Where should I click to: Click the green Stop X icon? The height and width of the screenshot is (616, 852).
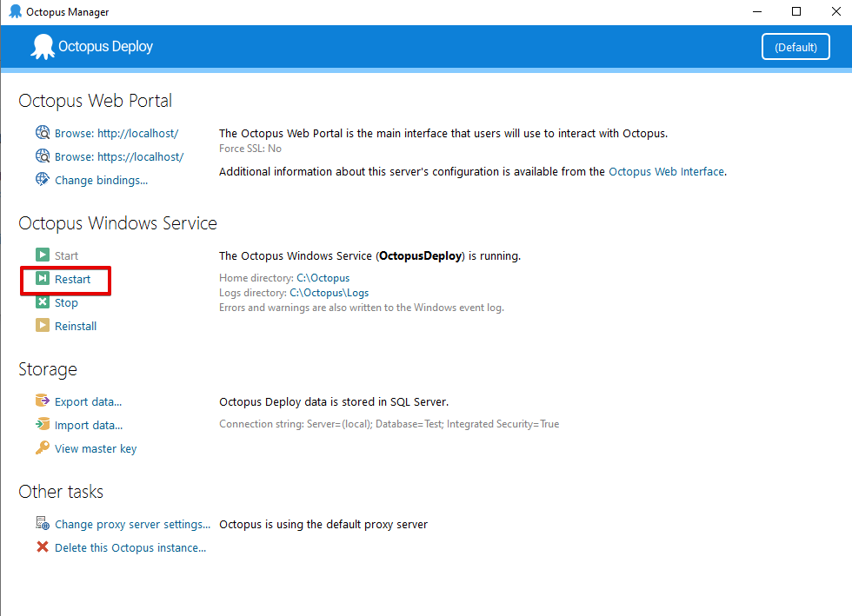(x=43, y=302)
